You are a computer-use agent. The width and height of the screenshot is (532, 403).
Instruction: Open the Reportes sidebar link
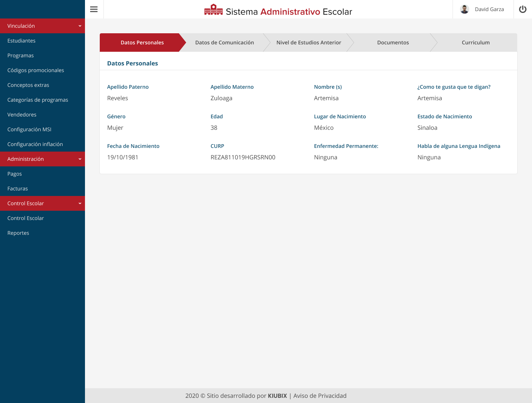pyautogui.click(x=18, y=233)
